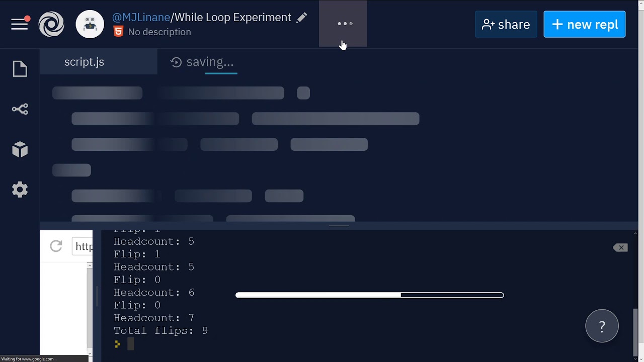Open the robot user avatar
This screenshot has width=644, height=362.
click(x=90, y=24)
